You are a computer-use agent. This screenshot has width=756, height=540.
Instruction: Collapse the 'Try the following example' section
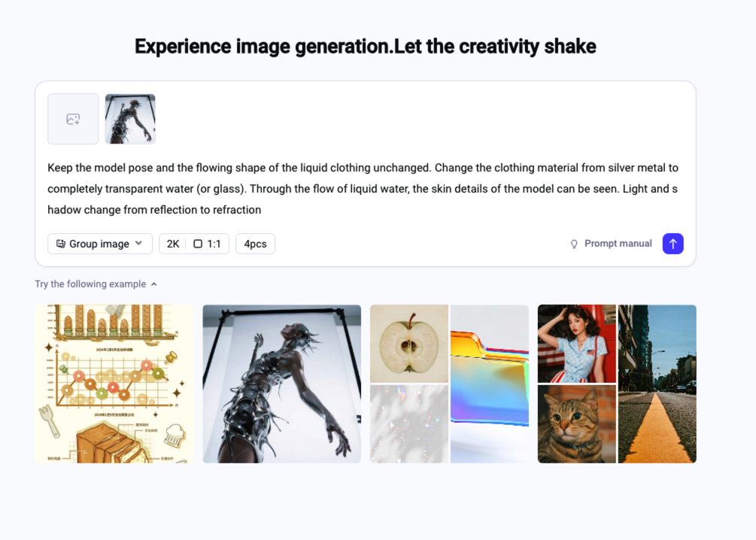click(154, 284)
